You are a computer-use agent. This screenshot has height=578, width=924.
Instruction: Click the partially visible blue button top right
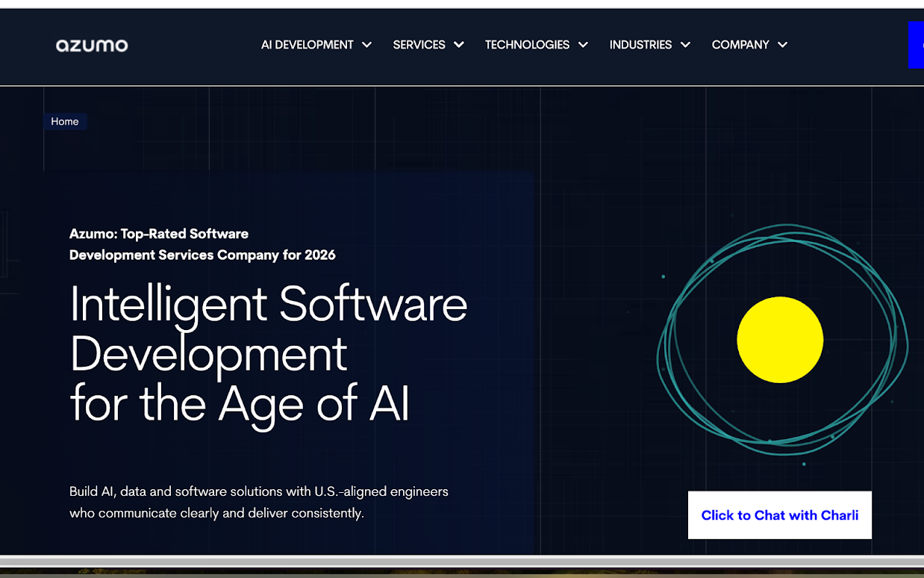tap(918, 45)
